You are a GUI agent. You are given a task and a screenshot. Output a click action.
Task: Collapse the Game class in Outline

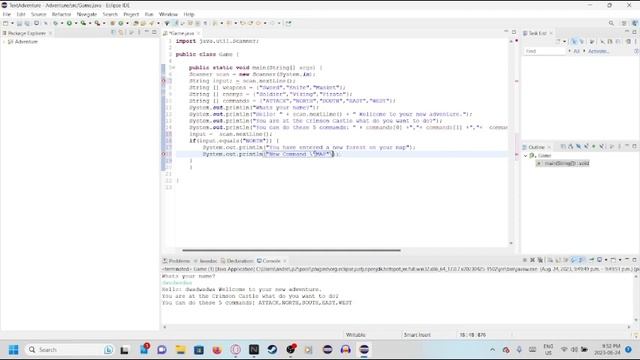click(526, 156)
